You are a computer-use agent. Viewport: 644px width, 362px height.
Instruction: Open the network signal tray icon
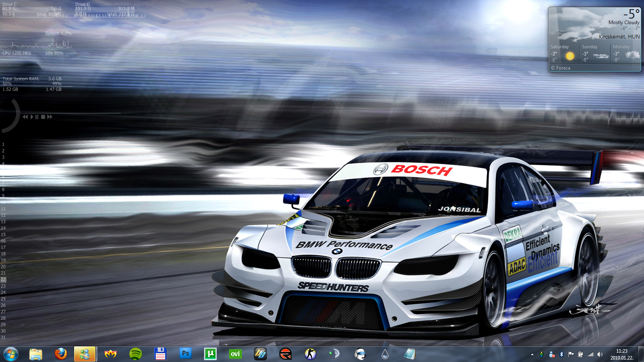tap(590, 354)
